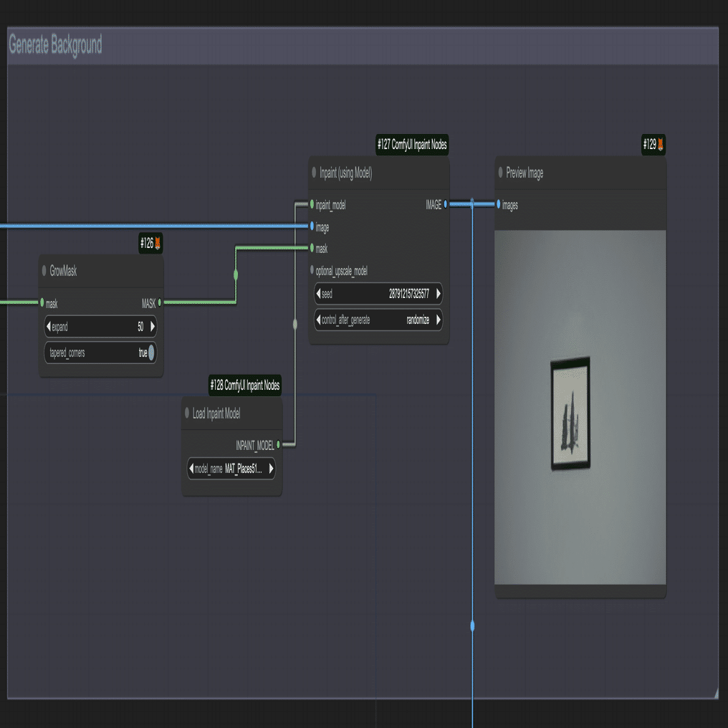The height and width of the screenshot is (728, 728).
Task: Select previous model_name option
Action: tap(191, 469)
